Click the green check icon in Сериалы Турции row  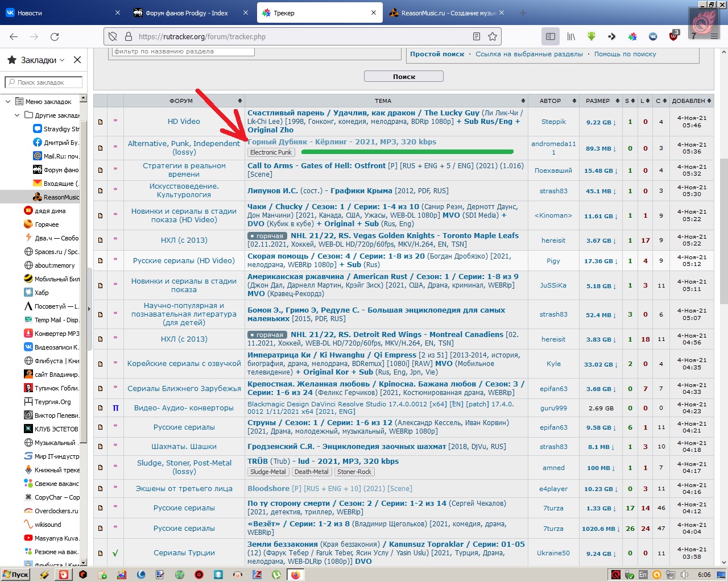(x=115, y=553)
